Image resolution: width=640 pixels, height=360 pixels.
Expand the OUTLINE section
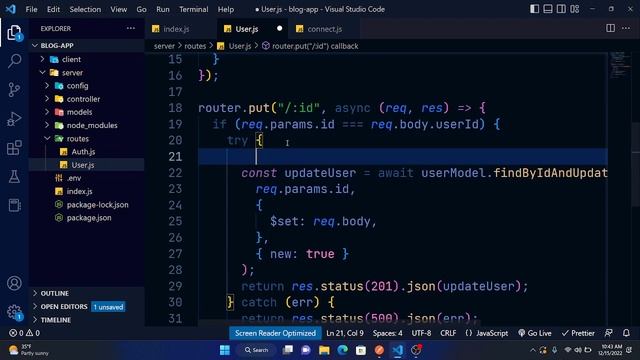pyautogui.click(x=54, y=293)
